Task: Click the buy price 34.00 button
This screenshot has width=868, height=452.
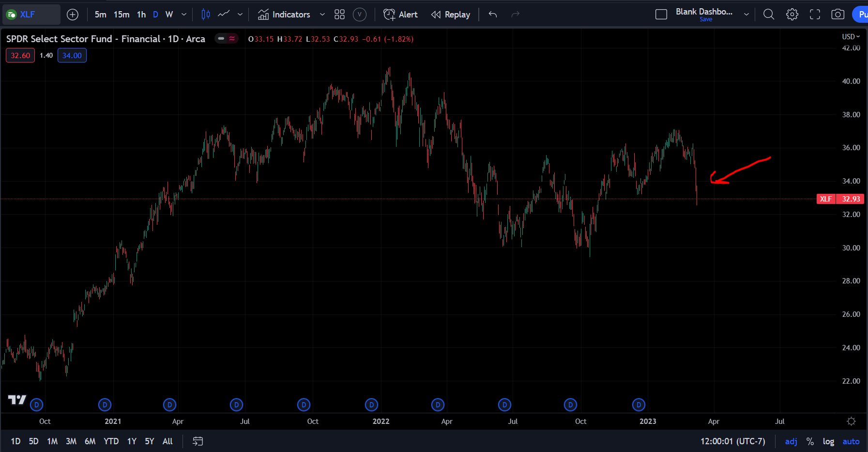Action: coord(72,56)
